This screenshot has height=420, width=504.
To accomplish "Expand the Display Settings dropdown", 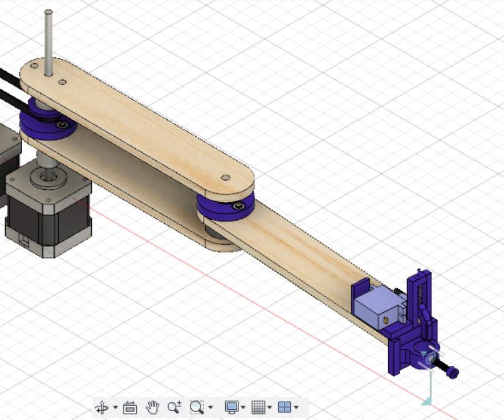I will 243,407.
